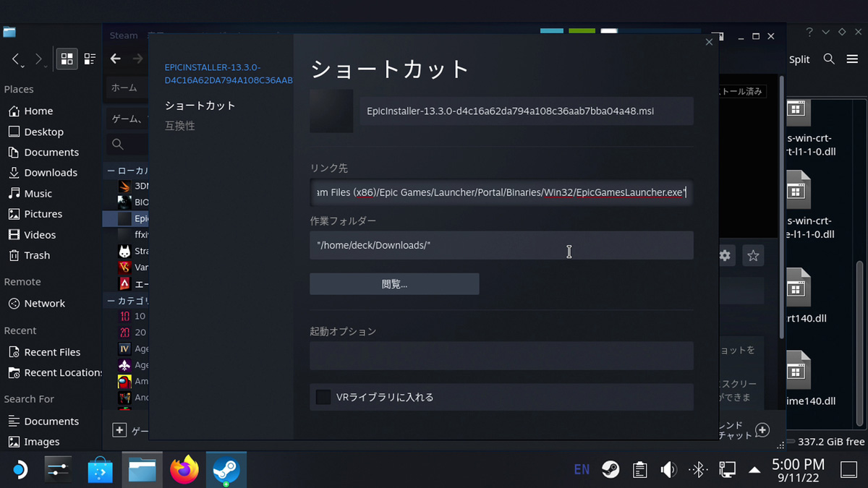Click Dolphin search magnifier icon
868x488 pixels.
[x=829, y=59]
